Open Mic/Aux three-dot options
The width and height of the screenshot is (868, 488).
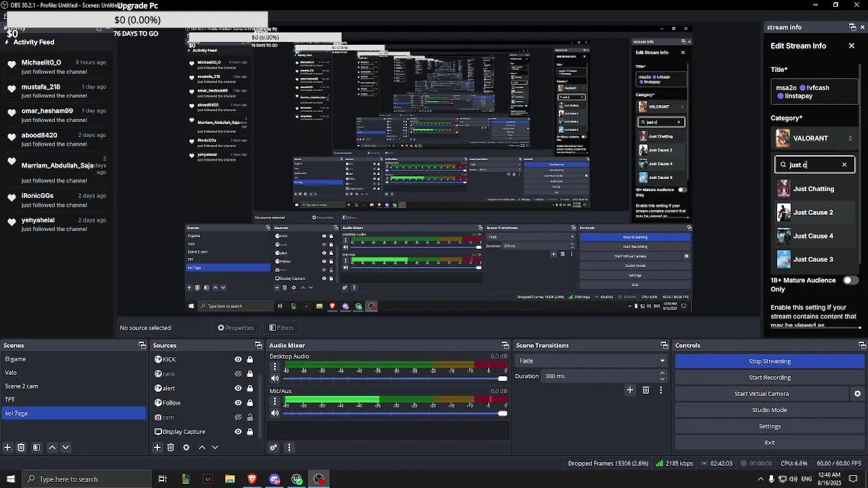(275, 401)
